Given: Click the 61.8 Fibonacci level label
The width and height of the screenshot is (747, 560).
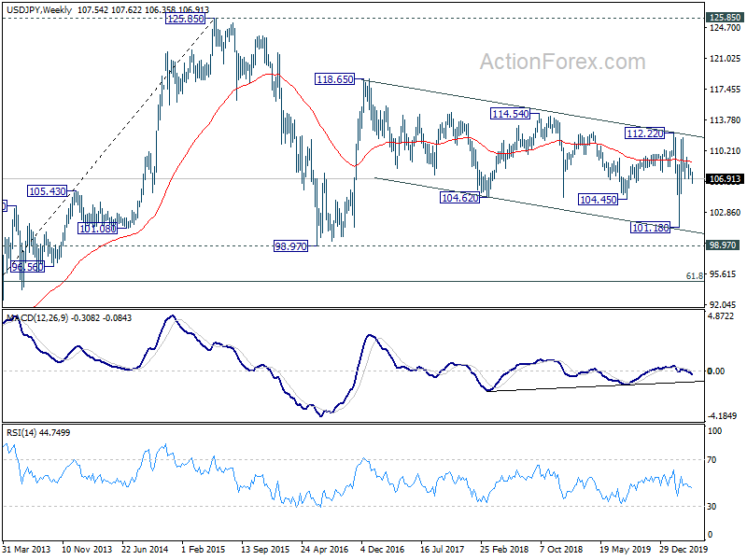Looking at the screenshot, I should click(x=695, y=276).
